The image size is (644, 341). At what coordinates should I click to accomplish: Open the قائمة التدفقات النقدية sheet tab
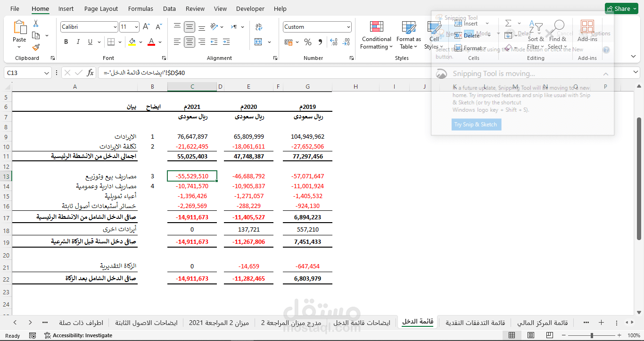coord(475,323)
